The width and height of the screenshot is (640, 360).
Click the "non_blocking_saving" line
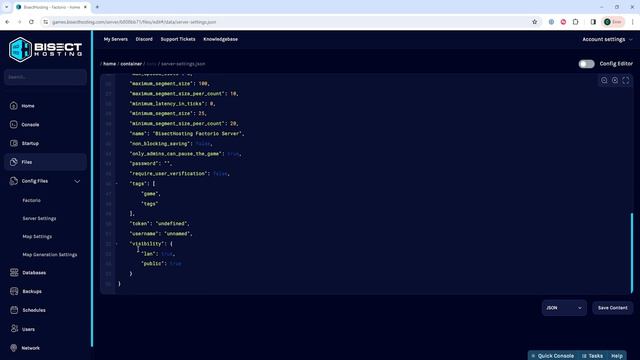tap(171, 144)
